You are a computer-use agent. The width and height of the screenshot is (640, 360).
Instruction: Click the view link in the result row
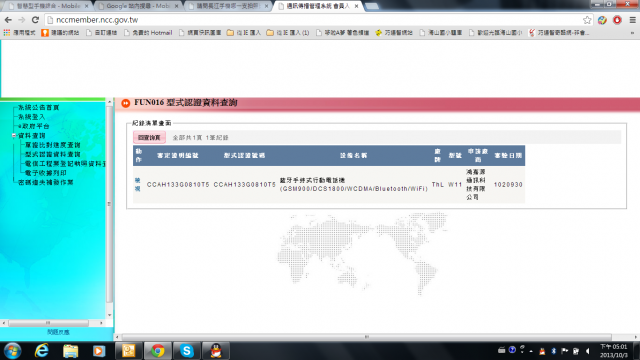138,184
